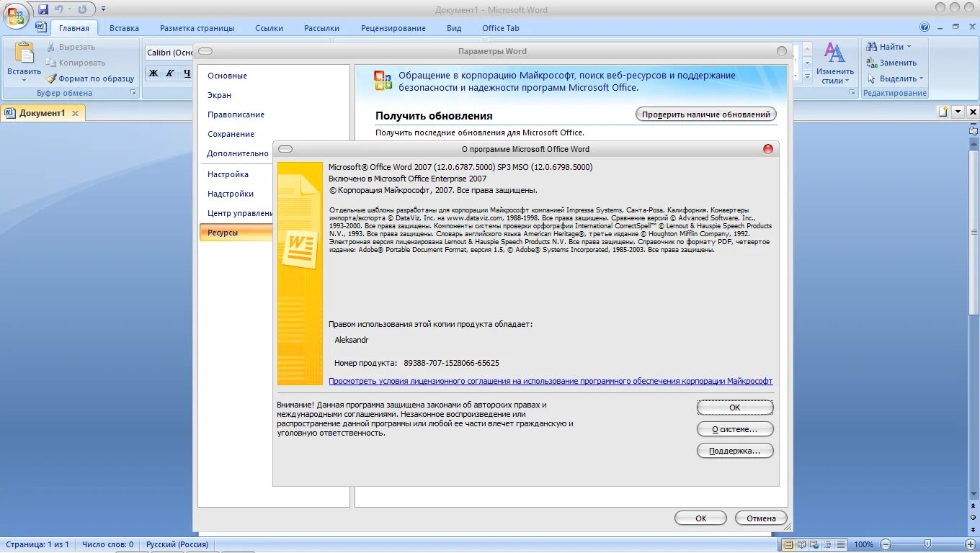This screenshot has width=980, height=553.
Task: Click the Save diskette icon in Quick Access
Action: pos(43,9)
